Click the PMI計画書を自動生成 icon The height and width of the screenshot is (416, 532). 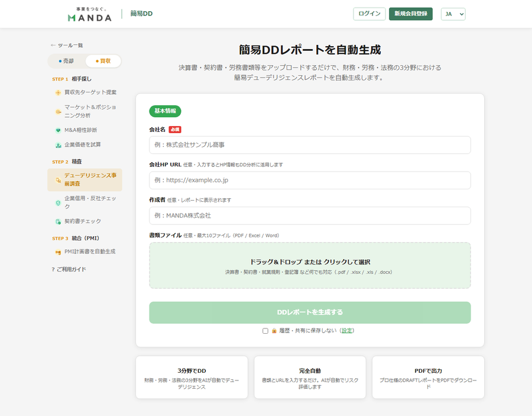[58, 252]
